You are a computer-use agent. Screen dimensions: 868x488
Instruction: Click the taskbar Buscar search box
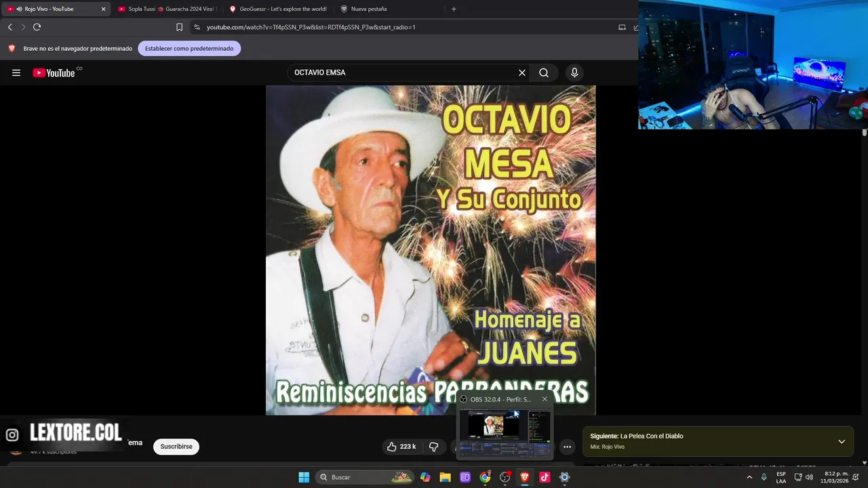365,477
